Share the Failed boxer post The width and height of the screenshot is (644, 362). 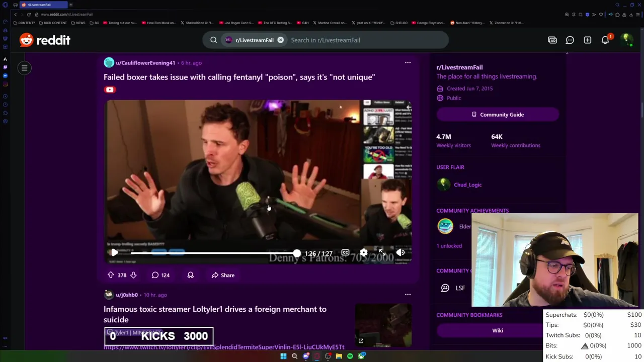[223, 275]
